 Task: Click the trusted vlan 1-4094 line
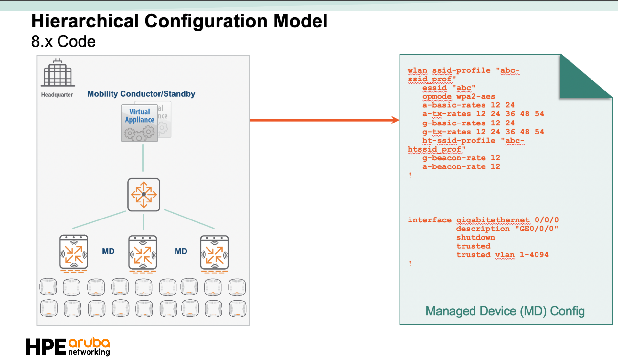click(x=502, y=255)
